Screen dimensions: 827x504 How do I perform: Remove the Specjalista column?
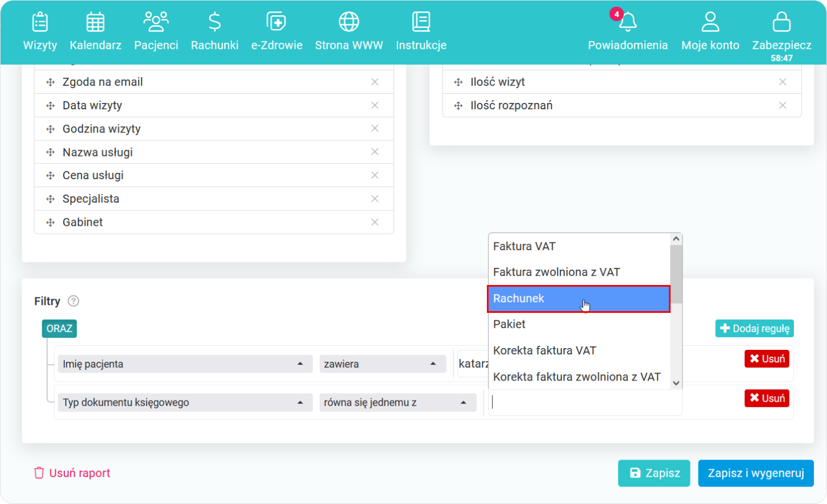(x=375, y=199)
